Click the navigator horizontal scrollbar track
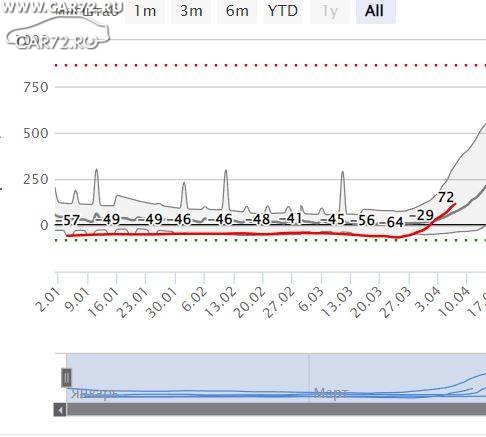Image resolution: width=486 pixels, height=437 pixels. tap(276, 410)
